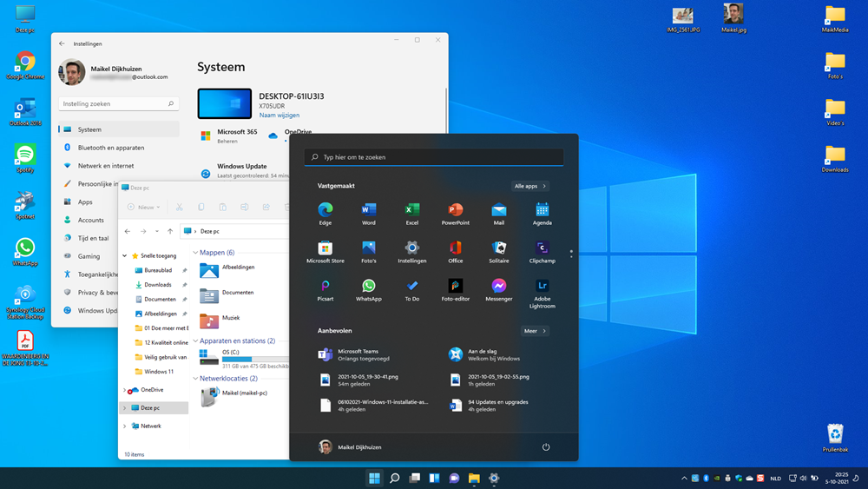Collapse the Mappen (6) group
This screenshot has width=868, height=489.
coord(195,253)
